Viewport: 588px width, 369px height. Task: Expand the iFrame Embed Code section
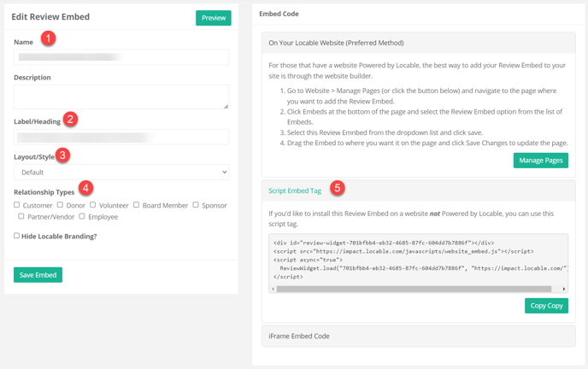tap(419, 336)
